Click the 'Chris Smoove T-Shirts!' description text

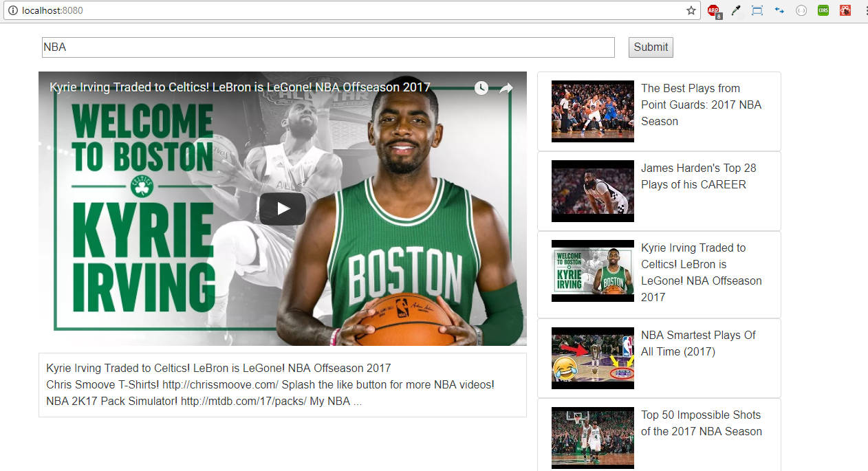click(x=102, y=384)
